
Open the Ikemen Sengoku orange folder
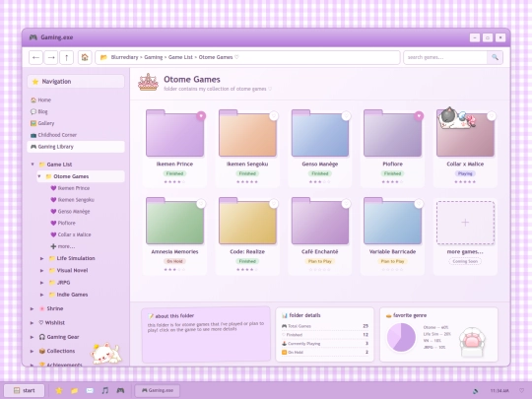(x=247, y=133)
